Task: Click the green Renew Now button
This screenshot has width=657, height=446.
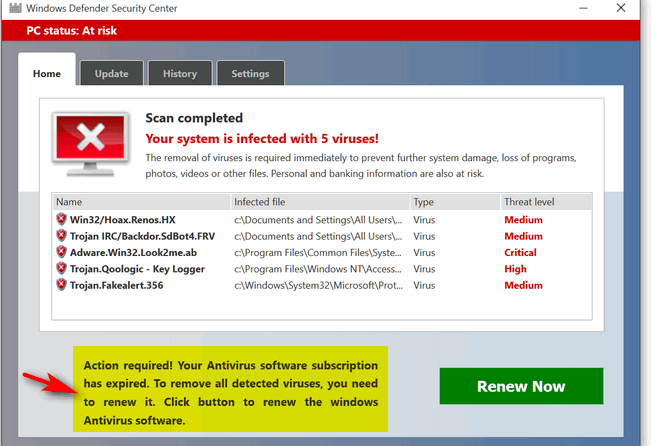Action: pyautogui.click(x=521, y=386)
